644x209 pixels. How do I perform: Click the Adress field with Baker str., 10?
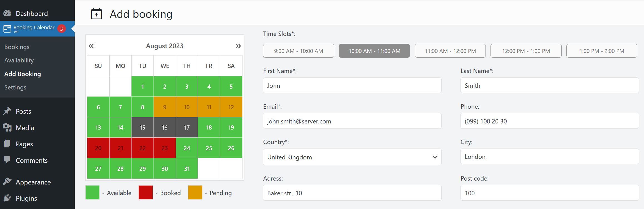tap(352, 193)
